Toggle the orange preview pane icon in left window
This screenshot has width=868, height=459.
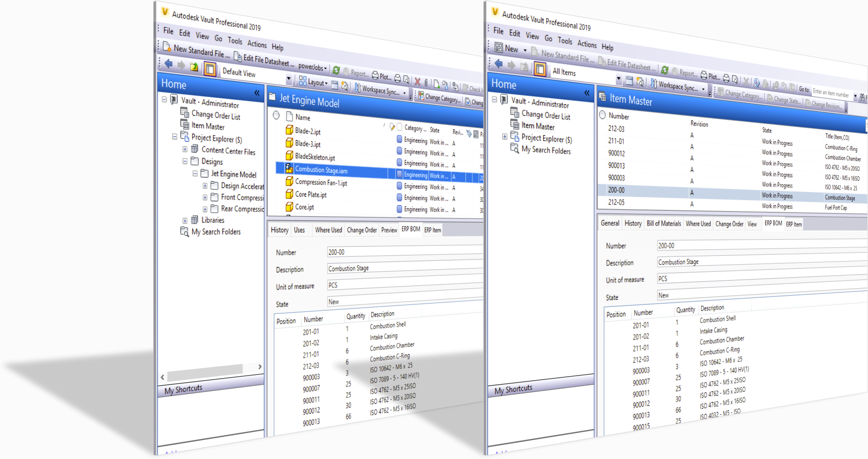(x=210, y=69)
